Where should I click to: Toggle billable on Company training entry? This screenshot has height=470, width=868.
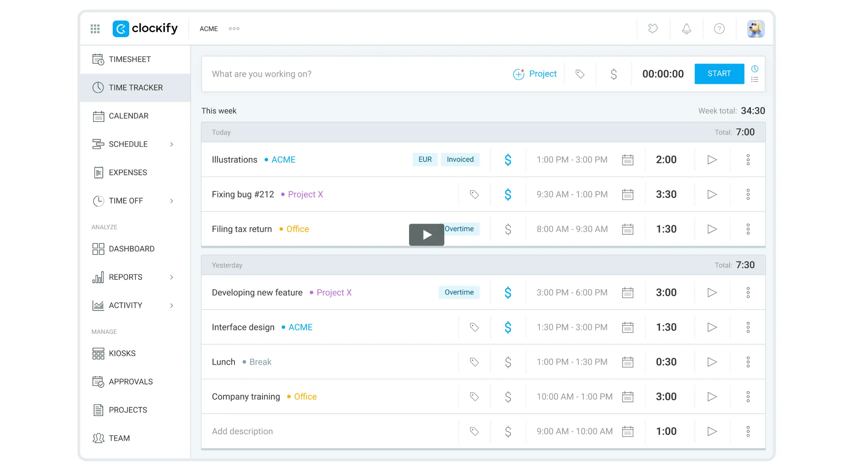[508, 397]
